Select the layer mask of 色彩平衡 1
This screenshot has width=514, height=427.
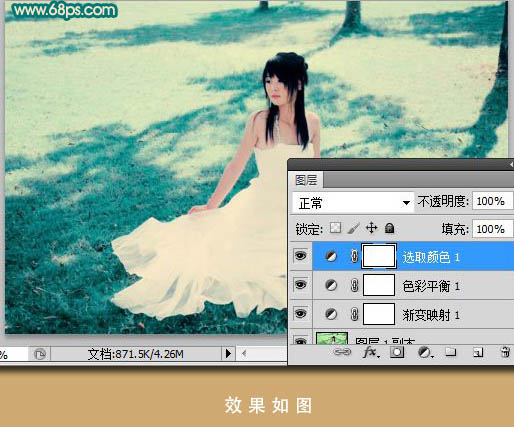[379, 285]
